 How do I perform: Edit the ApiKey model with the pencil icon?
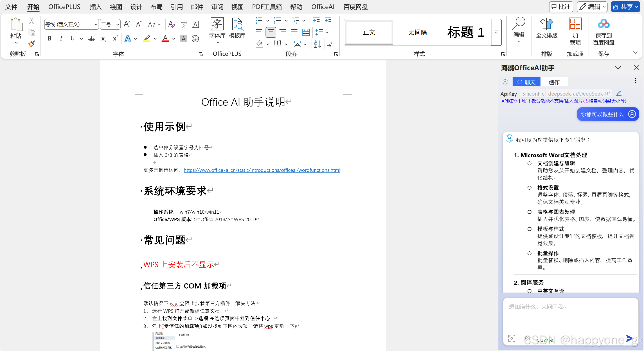[x=619, y=94]
